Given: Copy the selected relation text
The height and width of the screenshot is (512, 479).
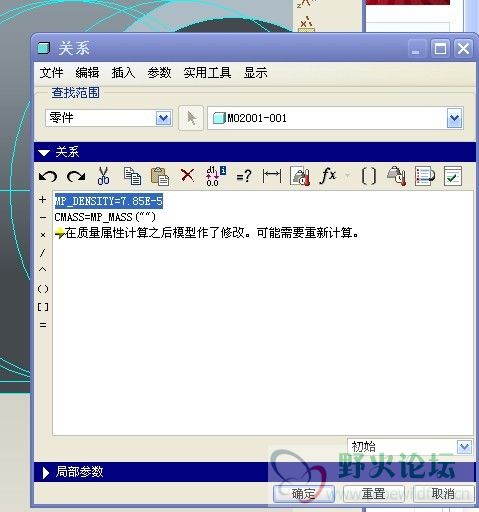Looking at the screenshot, I should (x=132, y=176).
